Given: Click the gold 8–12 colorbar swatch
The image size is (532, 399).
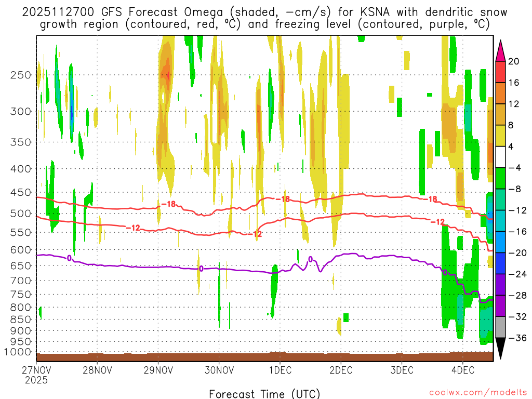Looking at the screenshot, I should tap(500, 114).
